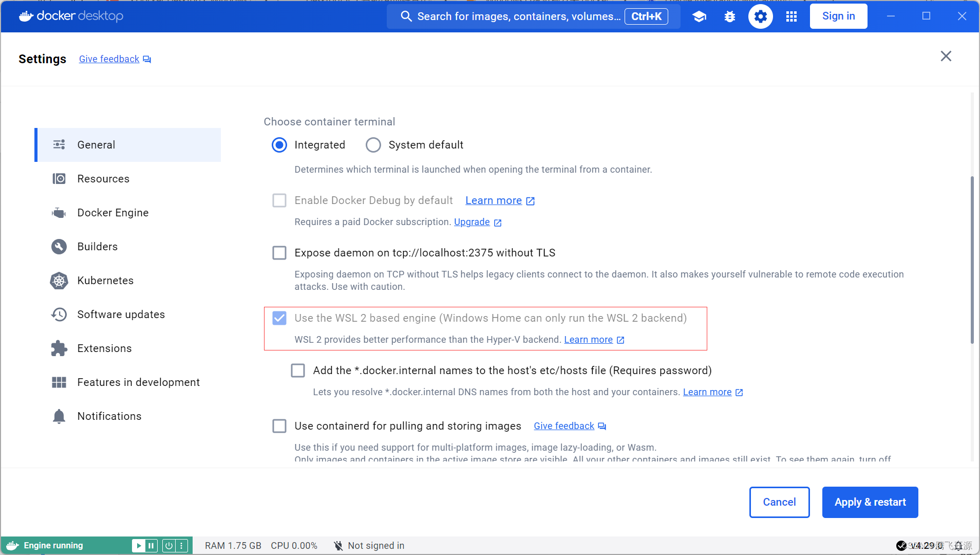Click the RAM 1.75 GB status text
This screenshot has width=980, height=555.
(233, 546)
